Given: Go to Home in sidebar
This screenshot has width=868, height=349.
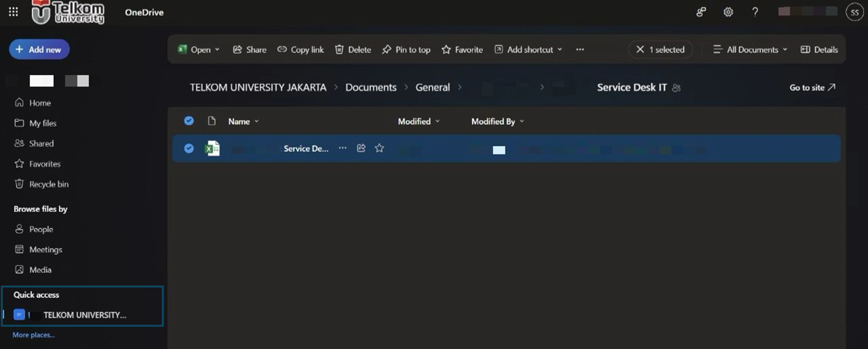Looking at the screenshot, I should 32,103.
